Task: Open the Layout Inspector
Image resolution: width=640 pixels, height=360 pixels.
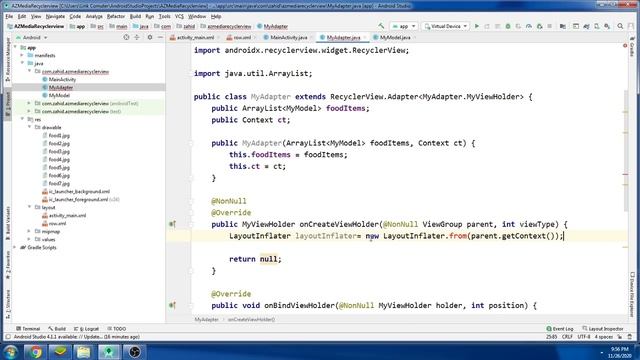Action: pyautogui.click(x=603, y=329)
